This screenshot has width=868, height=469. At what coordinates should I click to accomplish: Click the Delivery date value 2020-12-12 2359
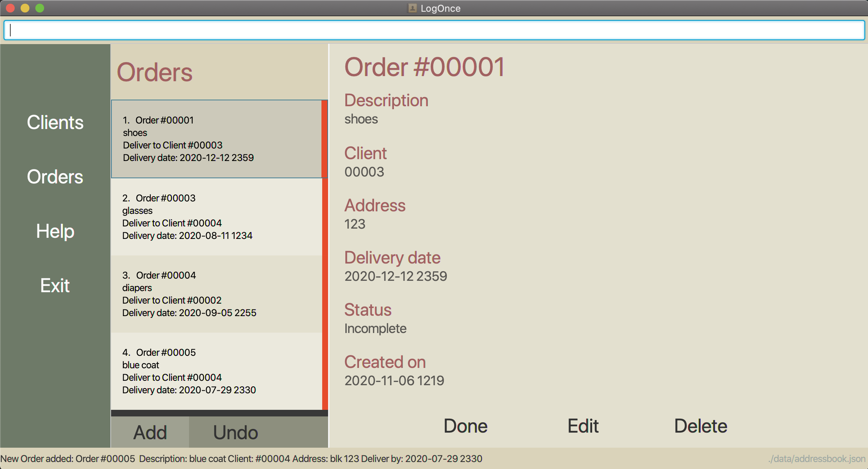point(396,276)
